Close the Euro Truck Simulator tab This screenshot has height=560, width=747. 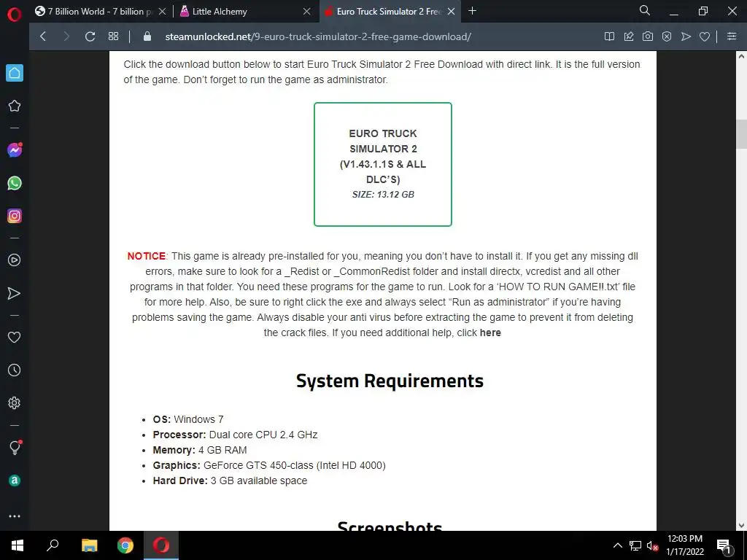(x=451, y=12)
